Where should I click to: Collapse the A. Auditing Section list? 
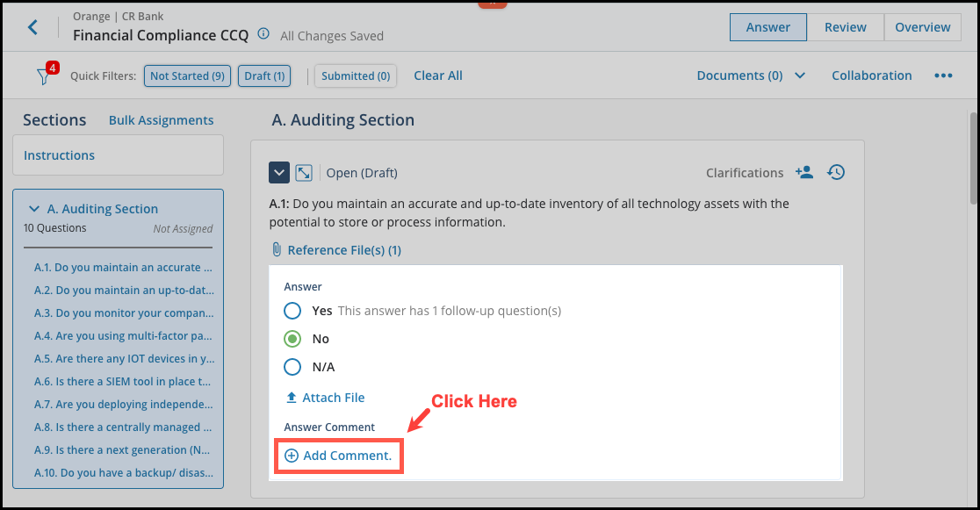[34, 209]
